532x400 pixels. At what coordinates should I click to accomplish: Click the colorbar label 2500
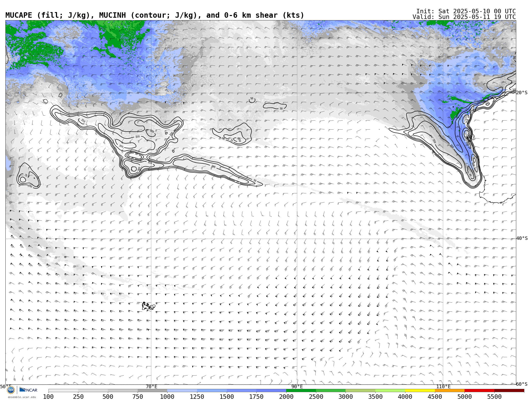316,397
